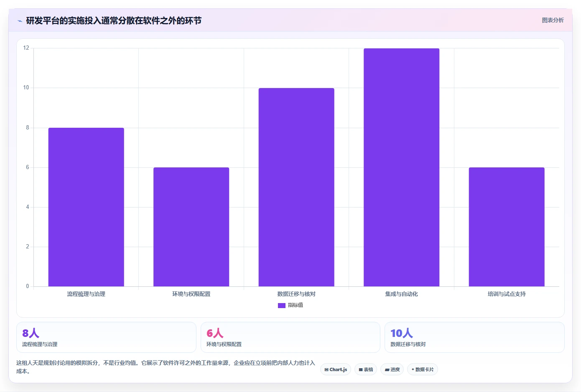
Task: Click the 环境与权限配置 x-axis label
Action: 191,294
